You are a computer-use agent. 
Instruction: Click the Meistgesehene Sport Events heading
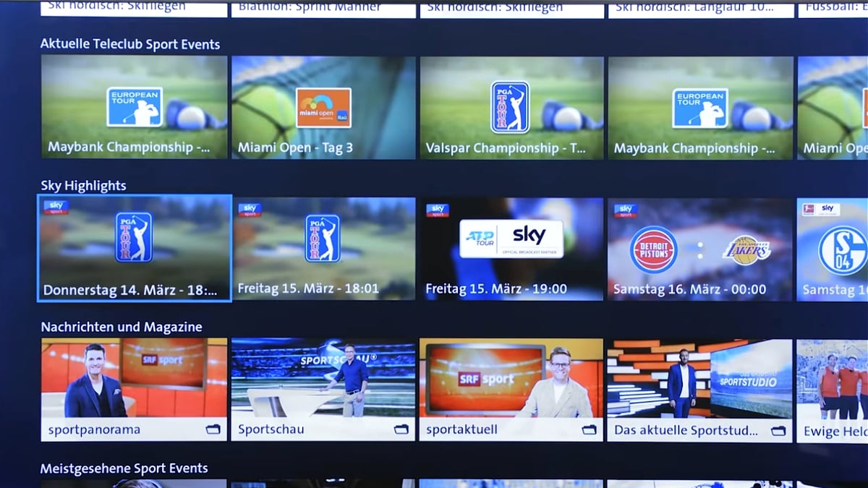124,468
